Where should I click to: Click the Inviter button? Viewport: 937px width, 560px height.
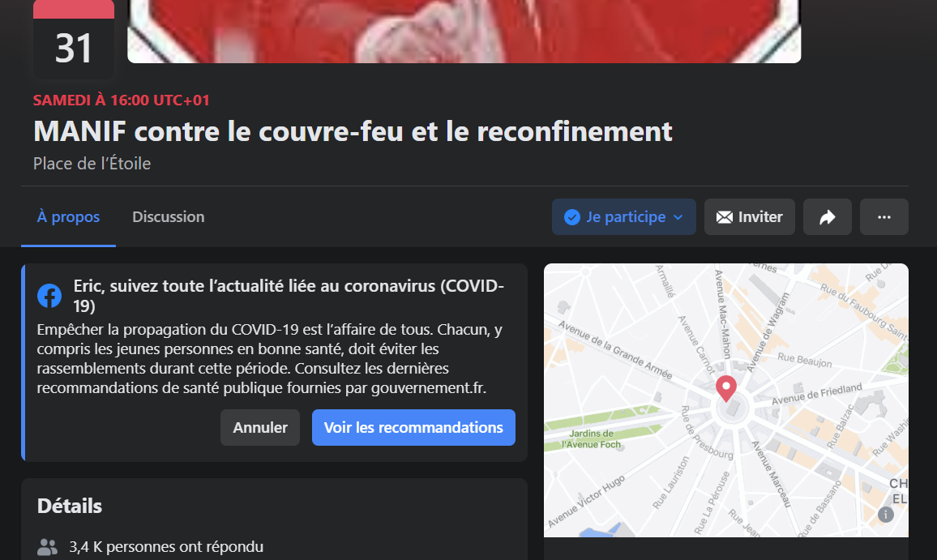point(750,217)
